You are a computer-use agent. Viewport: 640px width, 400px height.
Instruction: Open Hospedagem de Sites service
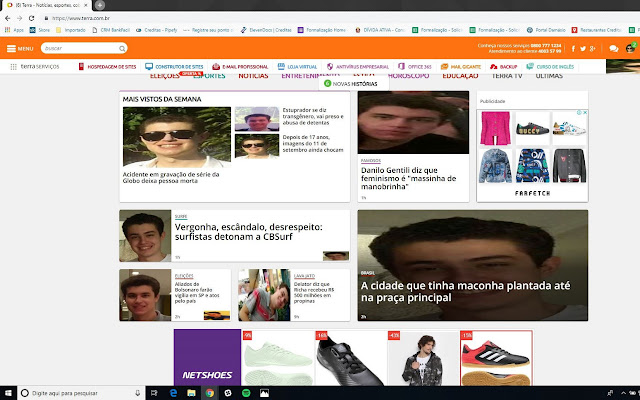(107, 67)
